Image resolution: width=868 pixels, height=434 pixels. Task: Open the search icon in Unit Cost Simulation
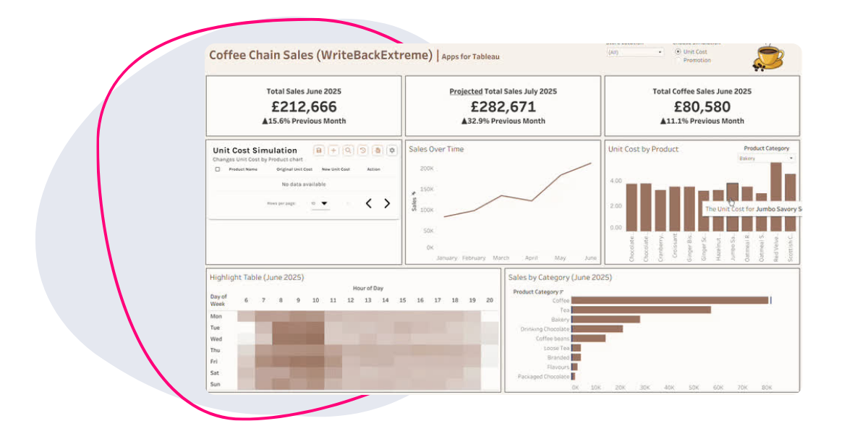tap(348, 150)
